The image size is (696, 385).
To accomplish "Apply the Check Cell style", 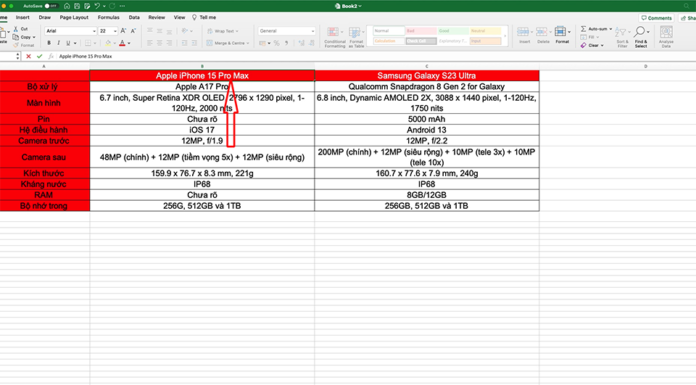I will [x=421, y=41].
